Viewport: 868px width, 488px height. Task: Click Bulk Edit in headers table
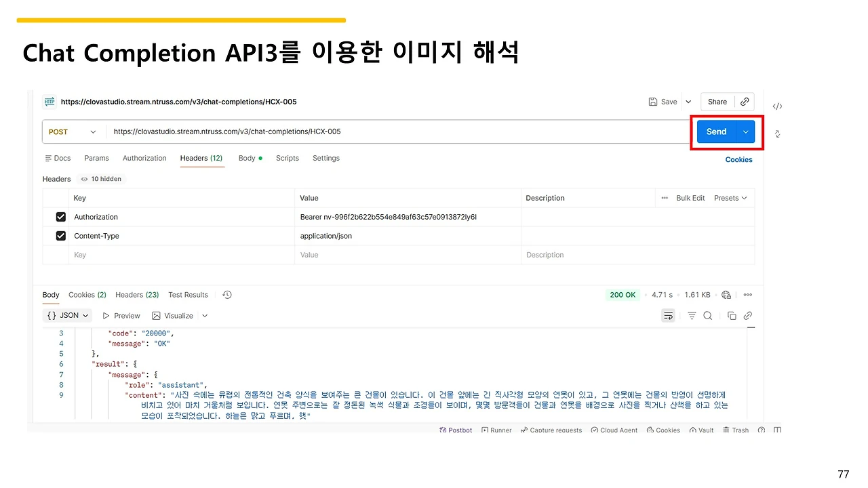point(690,198)
